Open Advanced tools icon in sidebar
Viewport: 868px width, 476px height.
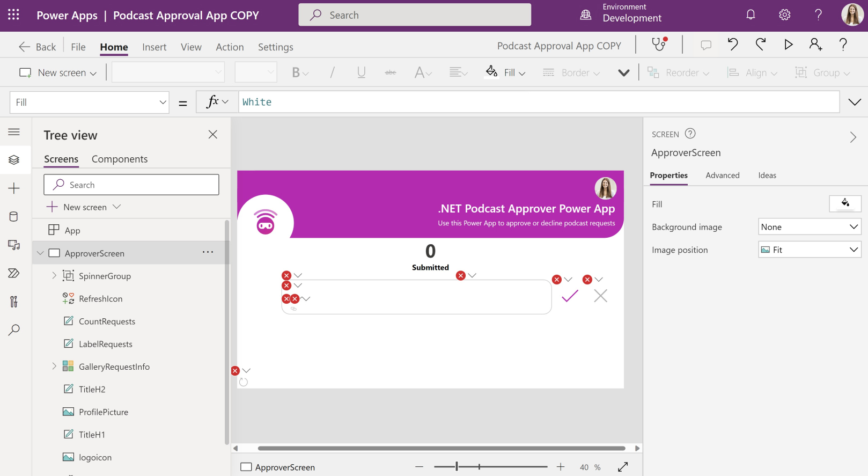[x=14, y=302]
